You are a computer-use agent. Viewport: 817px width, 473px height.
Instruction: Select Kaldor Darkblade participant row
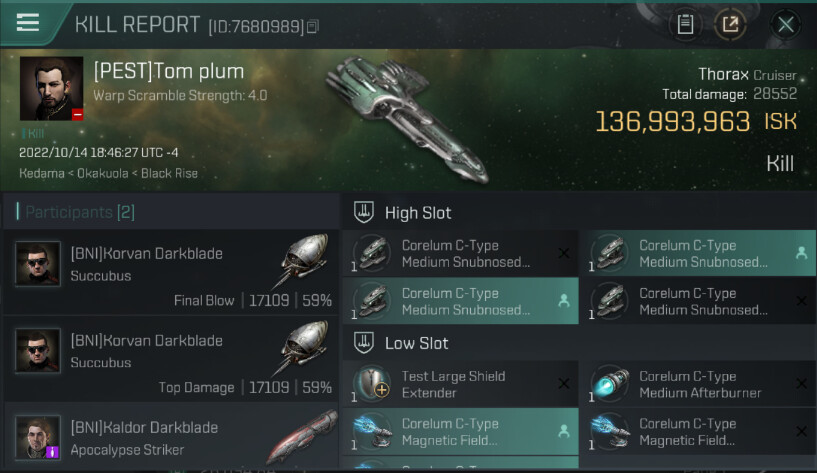(171, 437)
